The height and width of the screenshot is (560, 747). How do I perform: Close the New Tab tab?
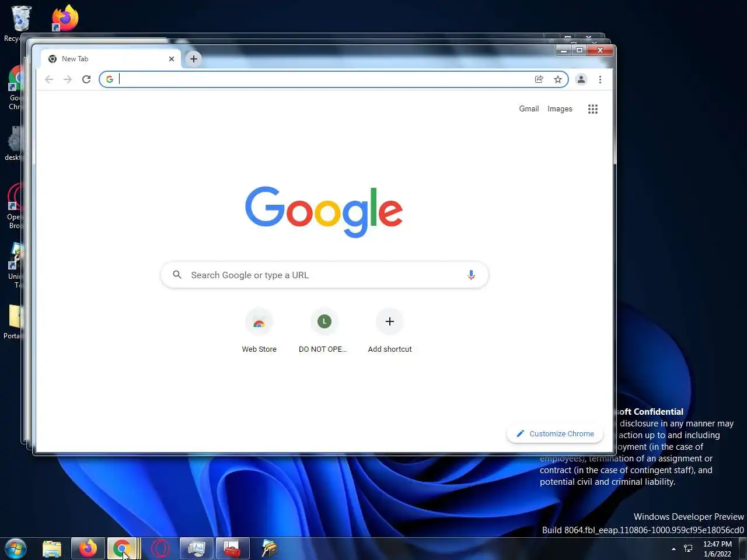172,59
